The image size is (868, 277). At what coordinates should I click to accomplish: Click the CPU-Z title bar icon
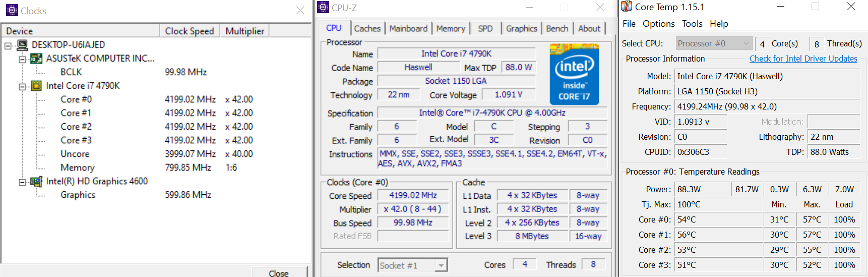click(323, 7)
